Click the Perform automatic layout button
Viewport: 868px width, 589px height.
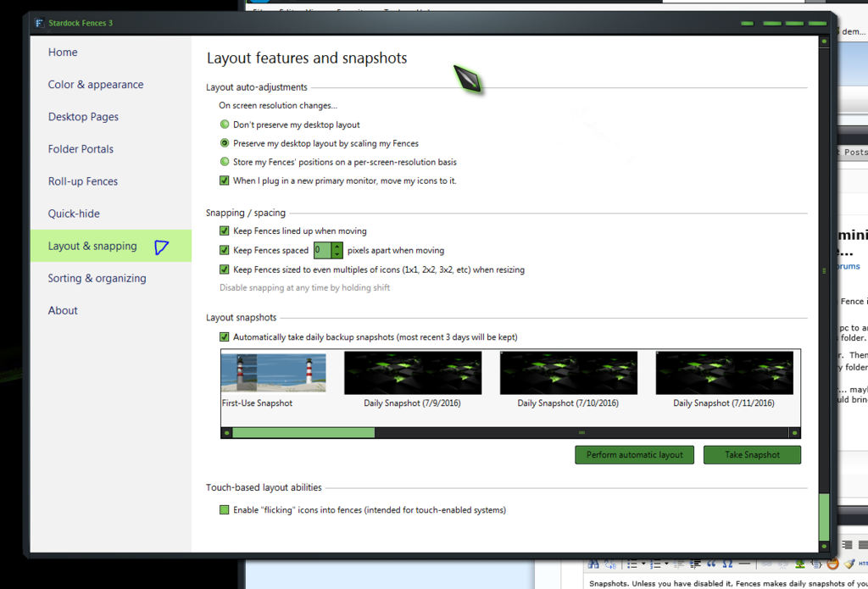tap(634, 454)
